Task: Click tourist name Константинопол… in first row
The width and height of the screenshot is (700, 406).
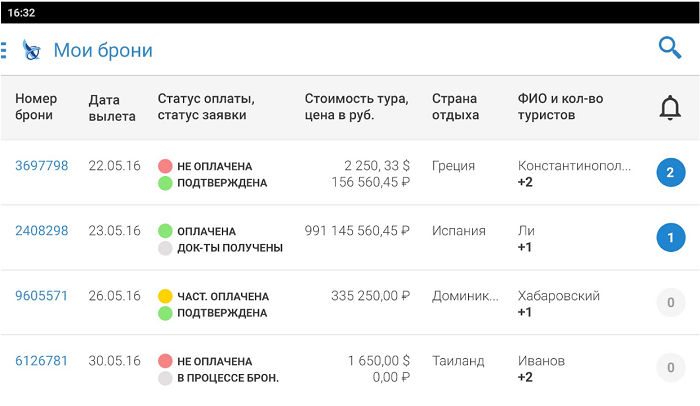Action: pyautogui.click(x=574, y=166)
